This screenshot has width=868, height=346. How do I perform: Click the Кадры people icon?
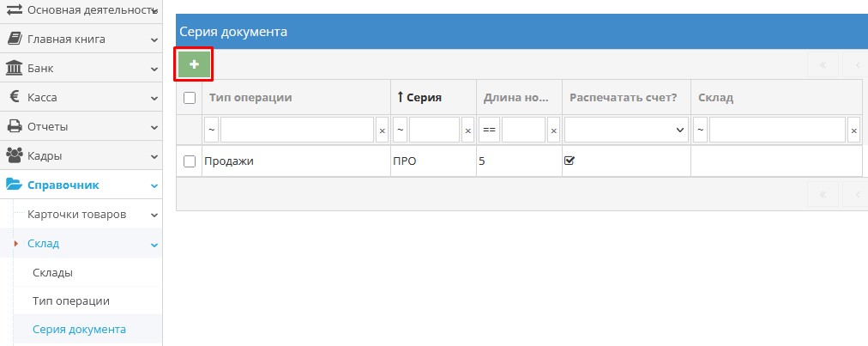(15, 155)
